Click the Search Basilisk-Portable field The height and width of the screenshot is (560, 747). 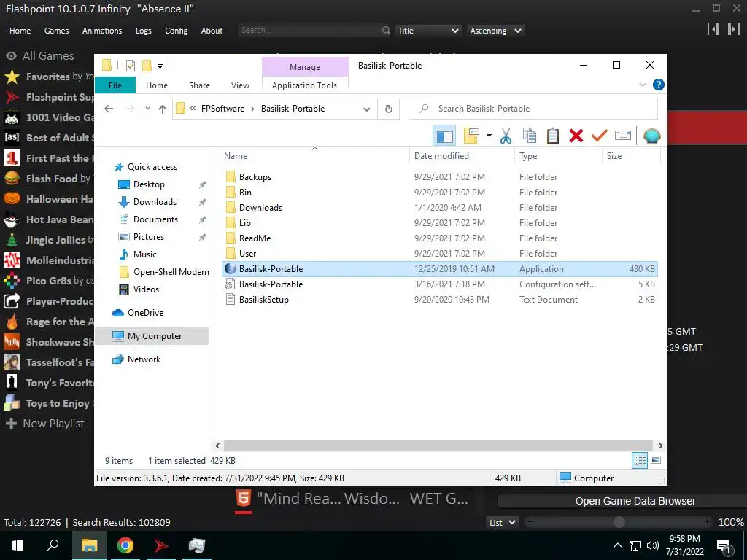point(533,109)
